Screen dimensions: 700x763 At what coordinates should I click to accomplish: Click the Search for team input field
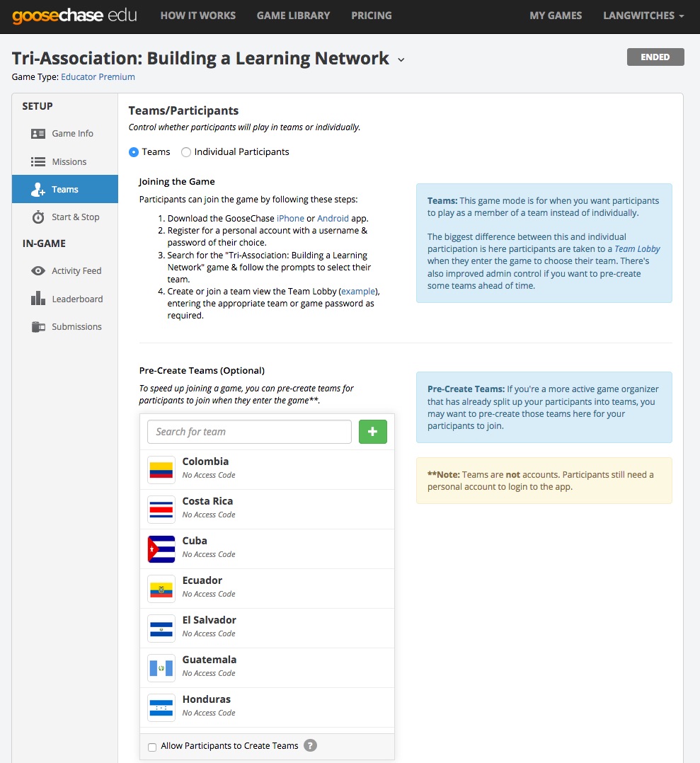click(249, 432)
